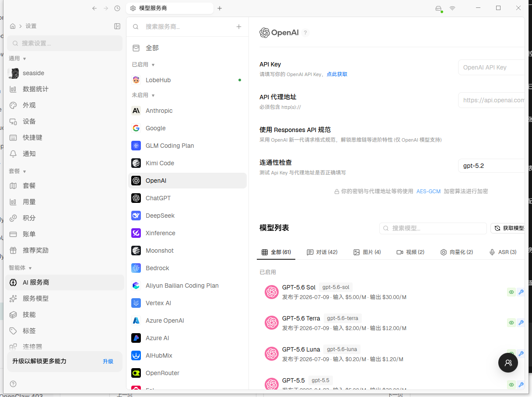Collapse the 通用 settings section
The height and width of the screenshot is (397, 532).
click(x=17, y=58)
